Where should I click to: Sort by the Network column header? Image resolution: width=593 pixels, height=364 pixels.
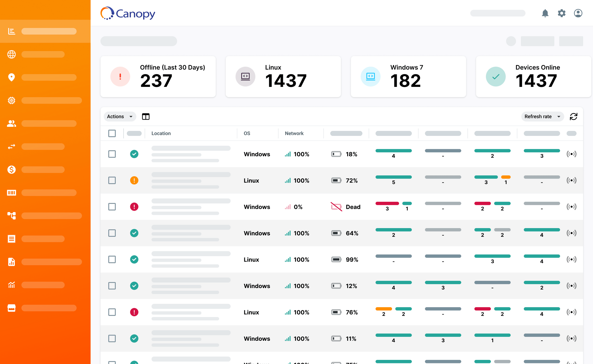click(294, 133)
